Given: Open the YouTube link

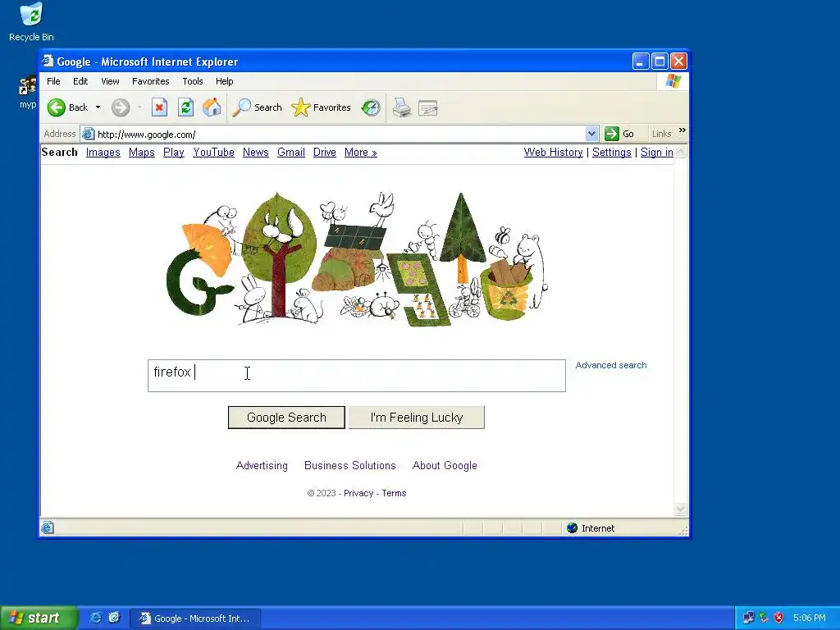Looking at the screenshot, I should coord(214,152).
